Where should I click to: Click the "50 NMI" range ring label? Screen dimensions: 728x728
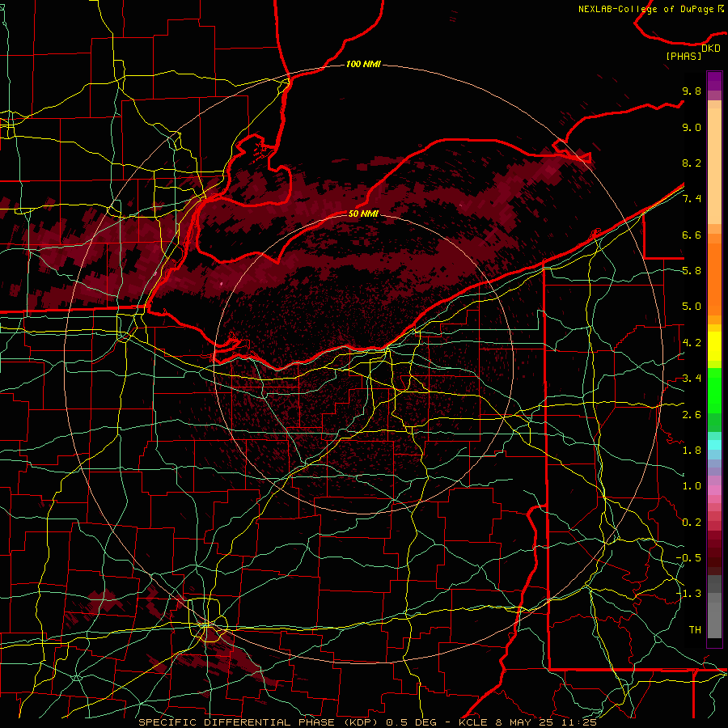click(x=363, y=214)
